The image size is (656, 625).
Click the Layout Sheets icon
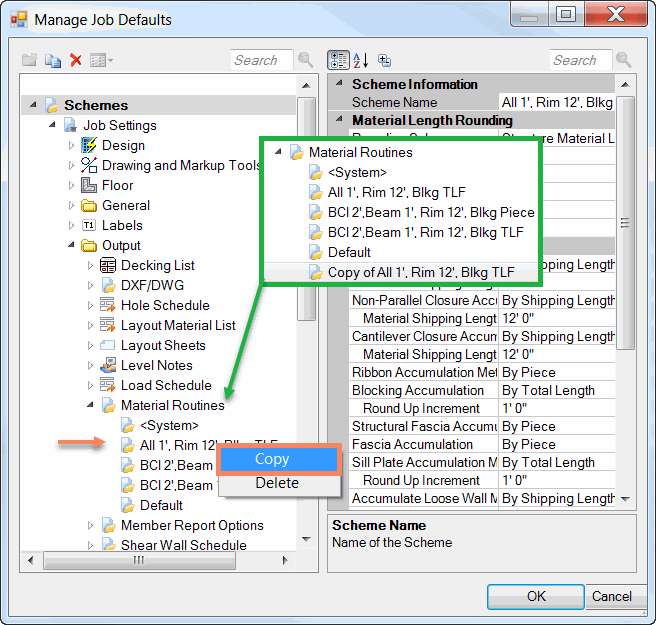108,346
